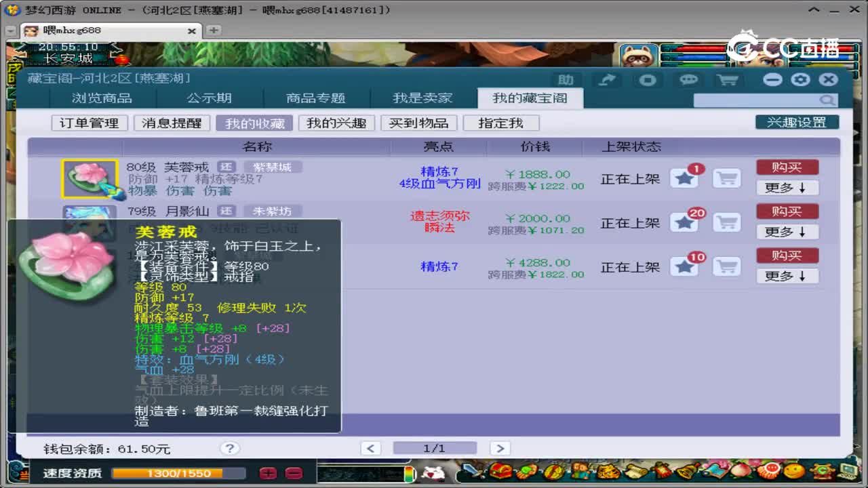The width and height of the screenshot is (868, 488).
Task: Click the 芙蓉戒 item thumbnail
Action: point(90,179)
